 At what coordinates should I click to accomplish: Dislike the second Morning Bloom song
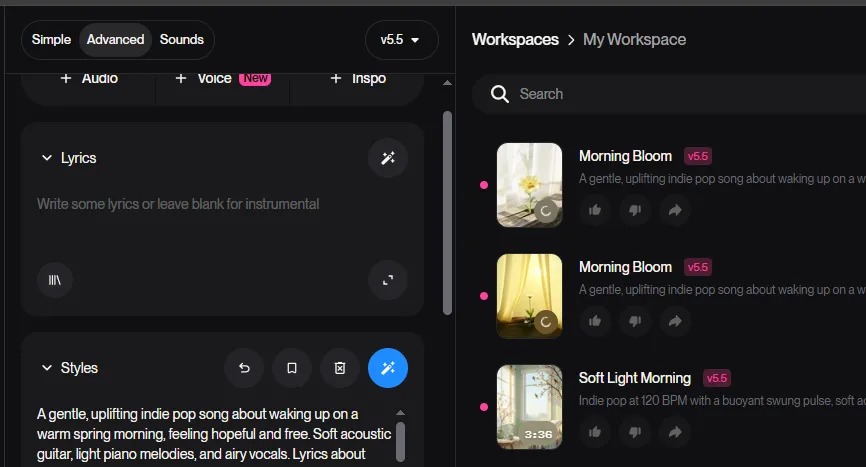[634, 321]
